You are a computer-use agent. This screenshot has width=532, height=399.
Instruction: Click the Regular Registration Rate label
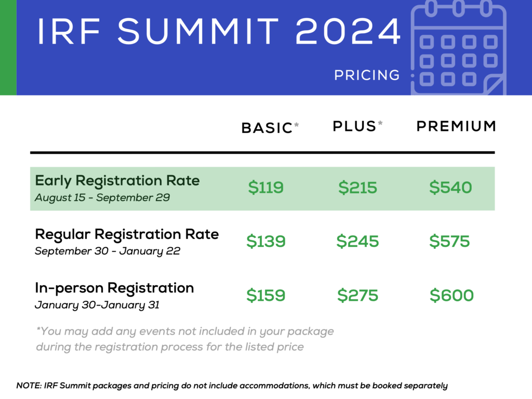click(x=127, y=234)
